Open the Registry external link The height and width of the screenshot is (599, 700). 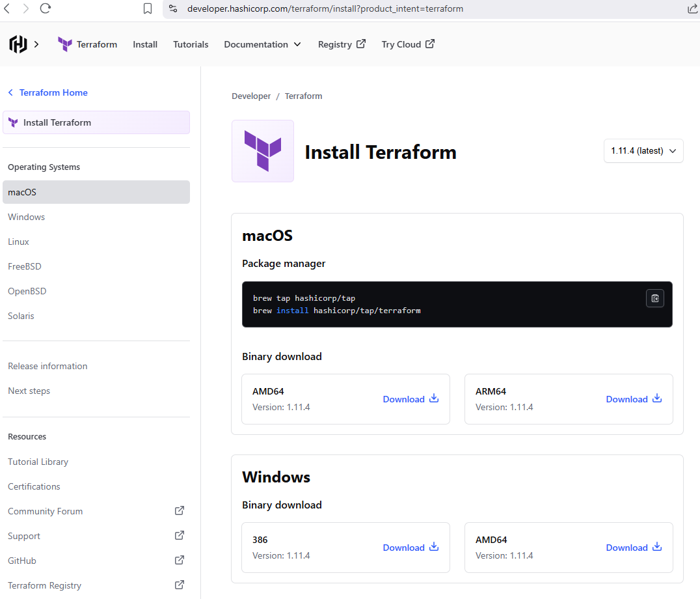342,44
